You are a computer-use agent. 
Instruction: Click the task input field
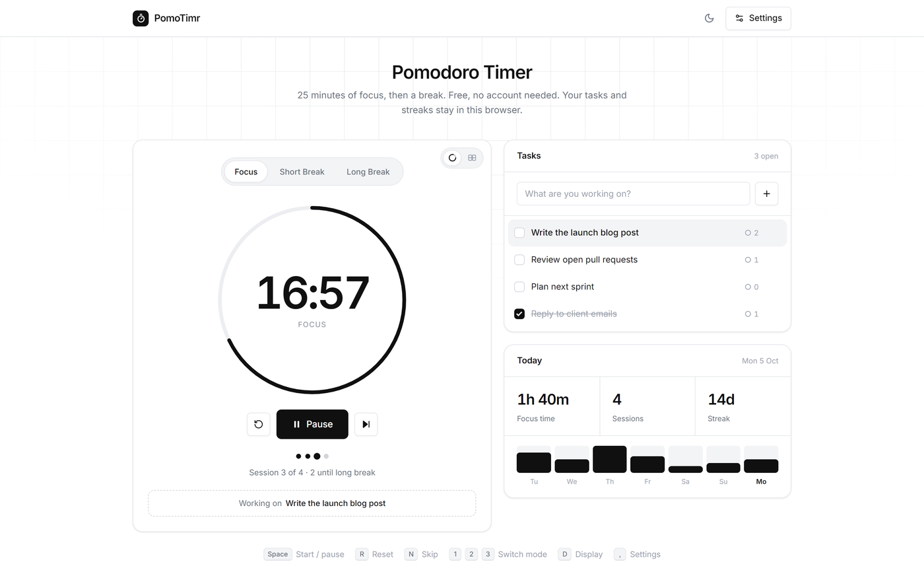pos(634,194)
